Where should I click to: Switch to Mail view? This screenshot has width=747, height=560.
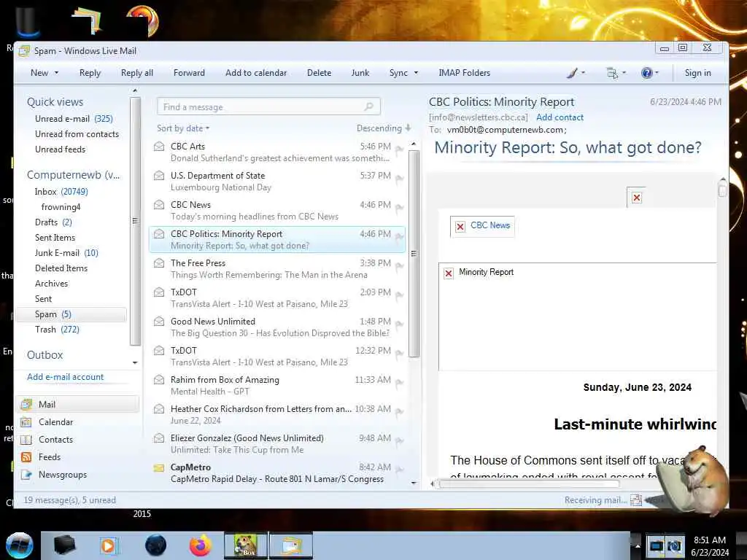(77, 404)
